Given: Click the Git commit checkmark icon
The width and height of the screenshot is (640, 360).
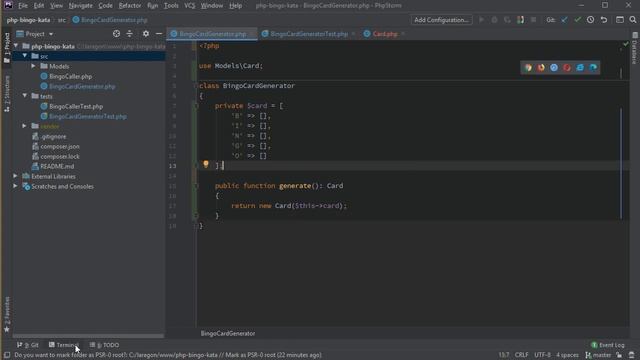Looking at the screenshot, I should click(577, 20).
